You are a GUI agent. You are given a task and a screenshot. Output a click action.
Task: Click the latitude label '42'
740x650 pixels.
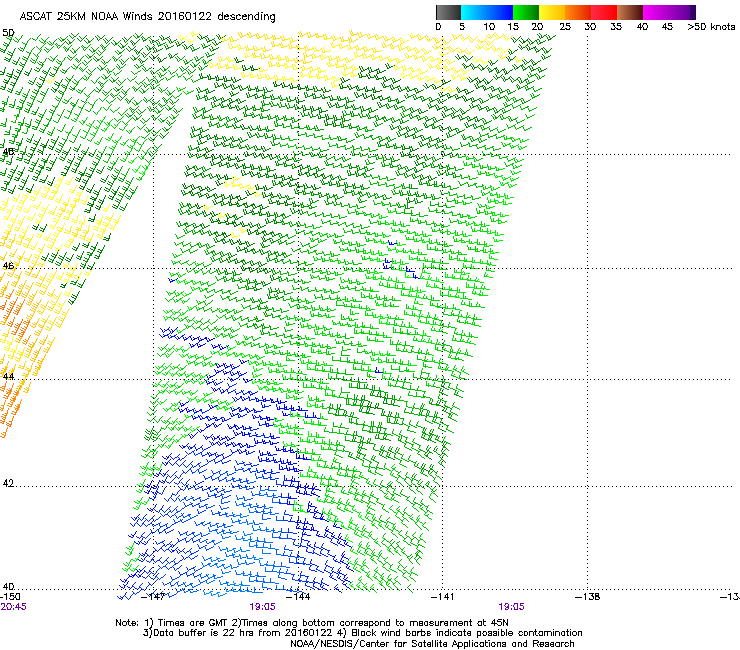click(8, 483)
